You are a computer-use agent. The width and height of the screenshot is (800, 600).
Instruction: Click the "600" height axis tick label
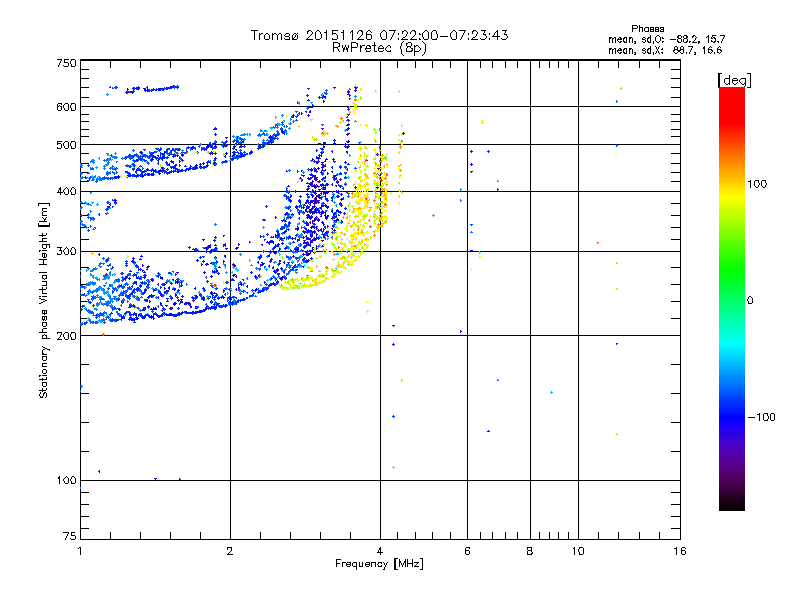pyautogui.click(x=66, y=107)
